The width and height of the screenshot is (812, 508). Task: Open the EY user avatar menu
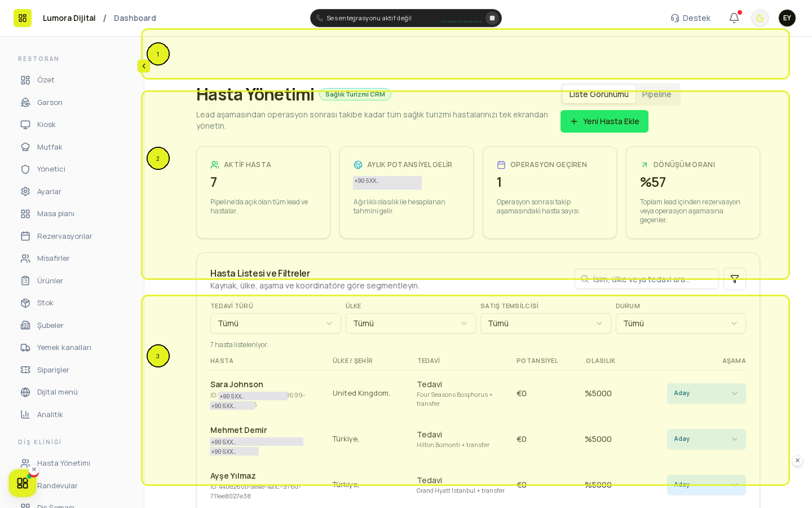tap(787, 18)
